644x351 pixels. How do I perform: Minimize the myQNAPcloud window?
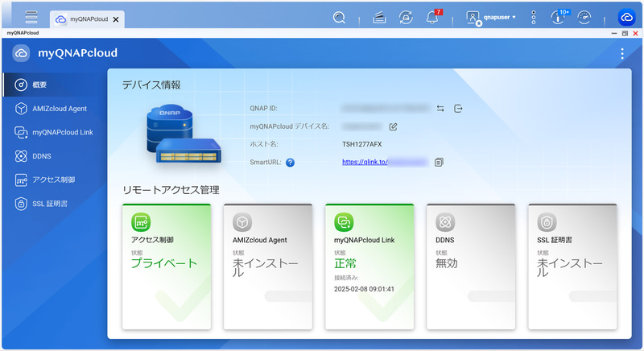click(614, 33)
